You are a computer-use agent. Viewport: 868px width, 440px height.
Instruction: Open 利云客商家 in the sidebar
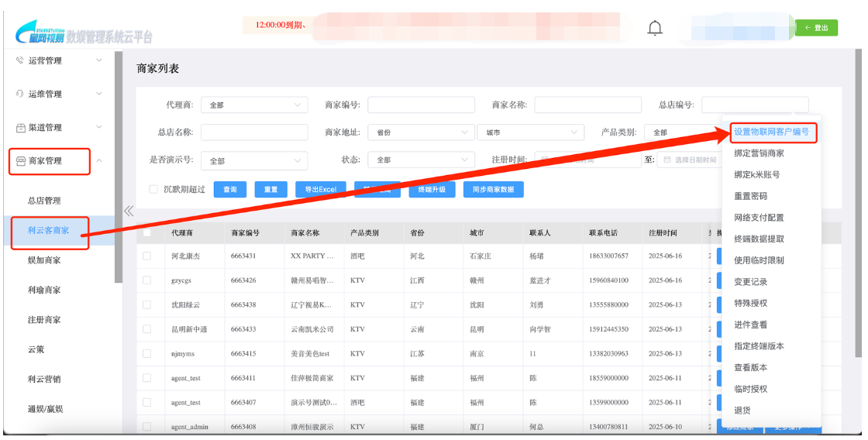tap(49, 230)
